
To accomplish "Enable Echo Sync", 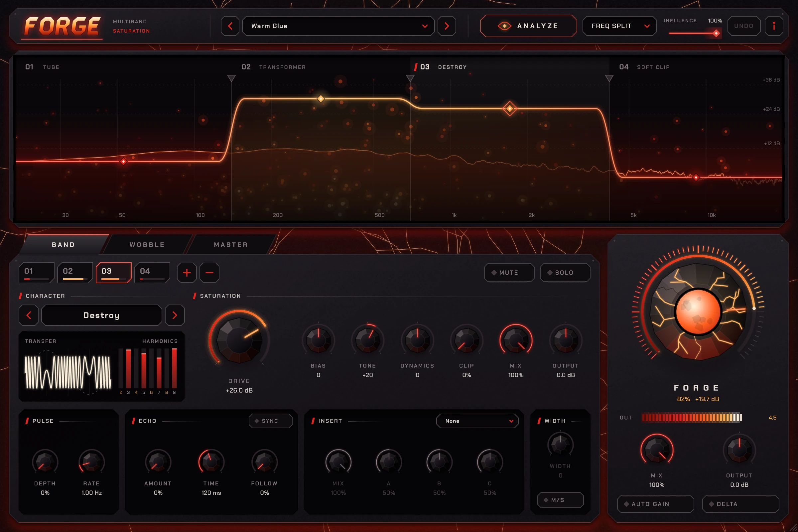I will [270, 421].
